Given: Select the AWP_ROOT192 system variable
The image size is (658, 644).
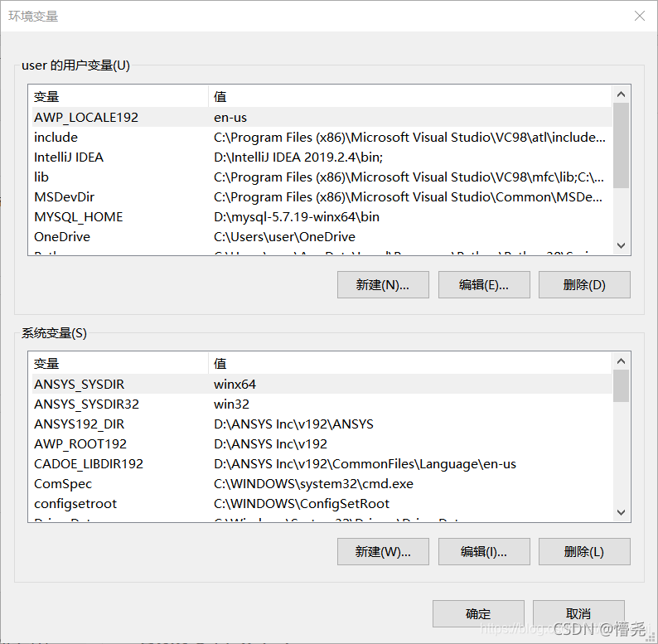Looking at the screenshot, I should tap(322, 443).
